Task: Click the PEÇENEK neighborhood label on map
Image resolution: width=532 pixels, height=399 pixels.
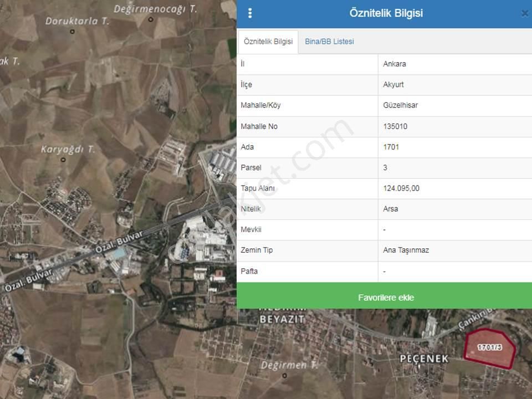Action: pyautogui.click(x=424, y=359)
